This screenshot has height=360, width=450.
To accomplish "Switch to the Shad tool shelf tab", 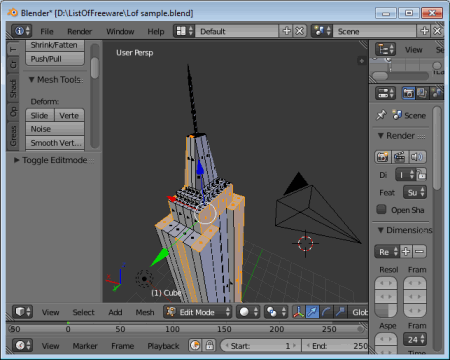I will [x=13, y=88].
